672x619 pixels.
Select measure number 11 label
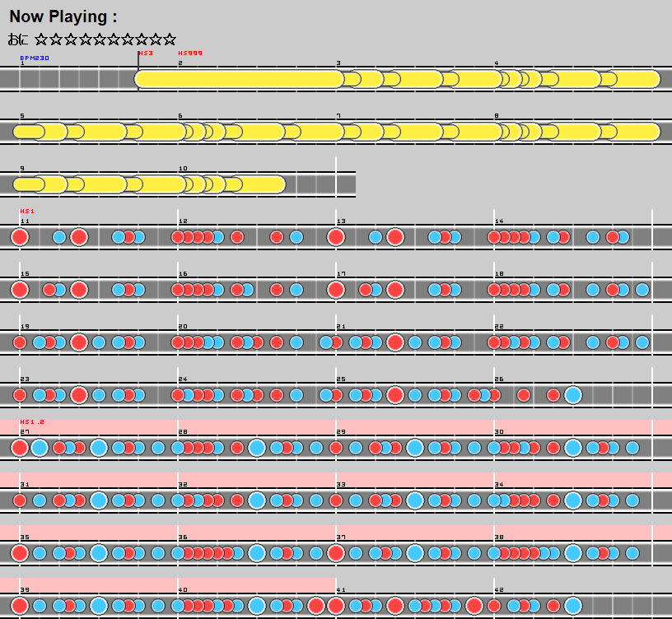pos(25,221)
